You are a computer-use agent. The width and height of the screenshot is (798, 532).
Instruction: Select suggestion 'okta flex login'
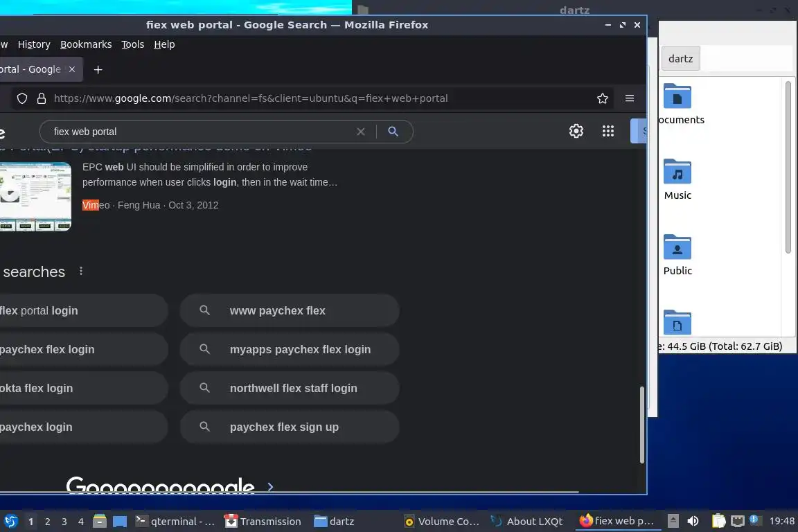[83, 388]
